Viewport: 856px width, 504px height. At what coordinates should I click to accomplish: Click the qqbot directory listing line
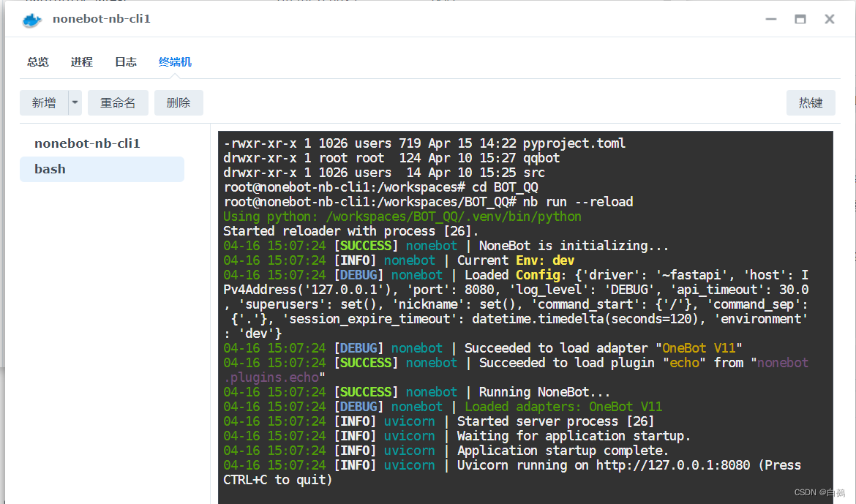[391, 158]
